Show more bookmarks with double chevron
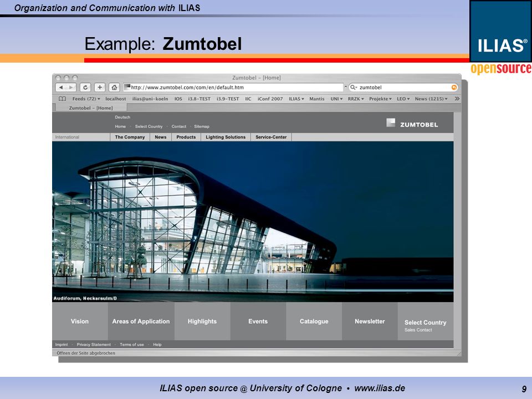The image size is (532, 399). 457,99
